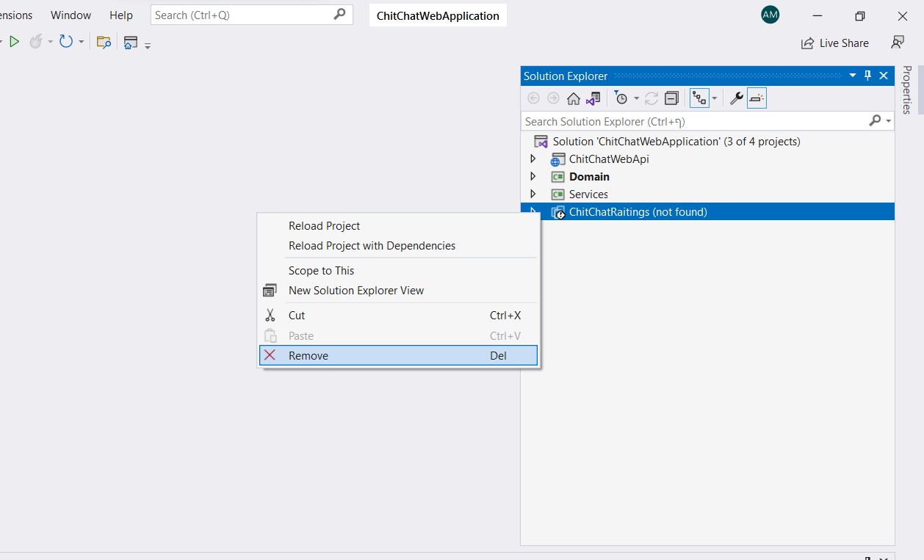This screenshot has width=924, height=560.
Task: Open Solution Explorer window options dropdown
Action: (x=853, y=76)
